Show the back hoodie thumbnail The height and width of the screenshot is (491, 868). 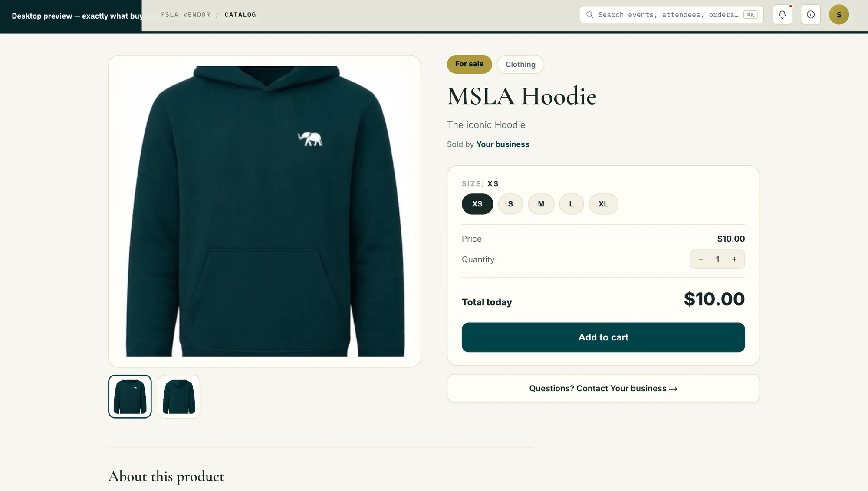179,396
